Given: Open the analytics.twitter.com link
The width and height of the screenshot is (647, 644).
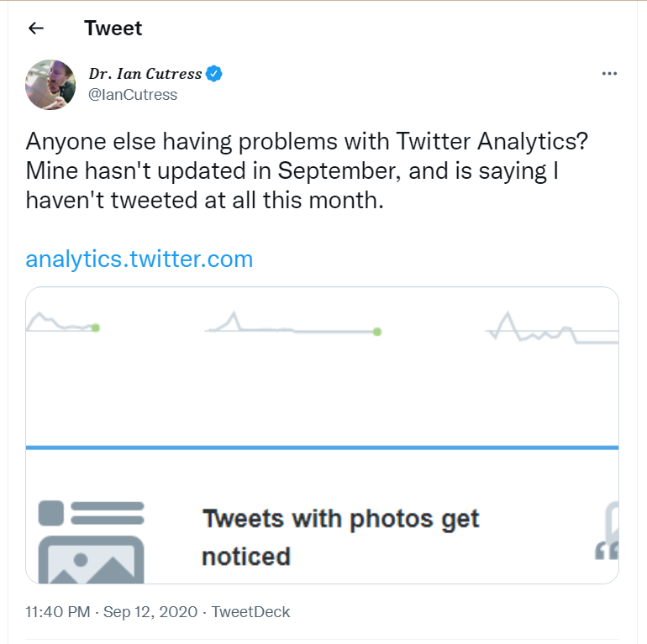Looking at the screenshot, I should click(139, 259).
